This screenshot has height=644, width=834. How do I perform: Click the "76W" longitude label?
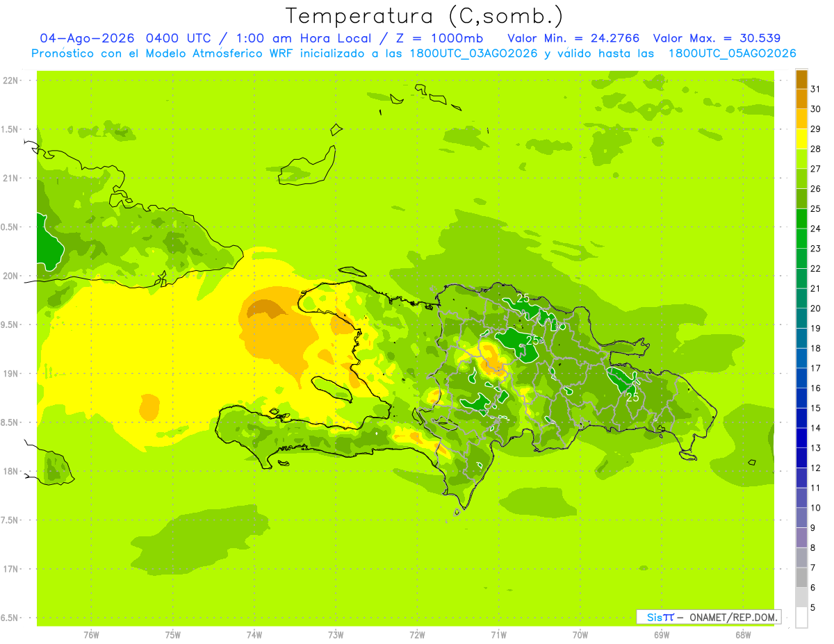tap(91, 635)
